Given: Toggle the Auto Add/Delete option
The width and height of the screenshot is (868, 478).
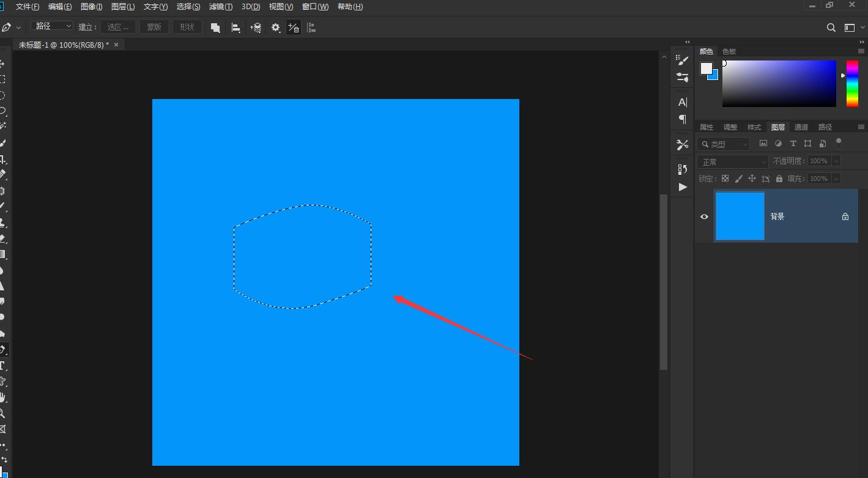Looking at the screenshot, I should (294, 28).
